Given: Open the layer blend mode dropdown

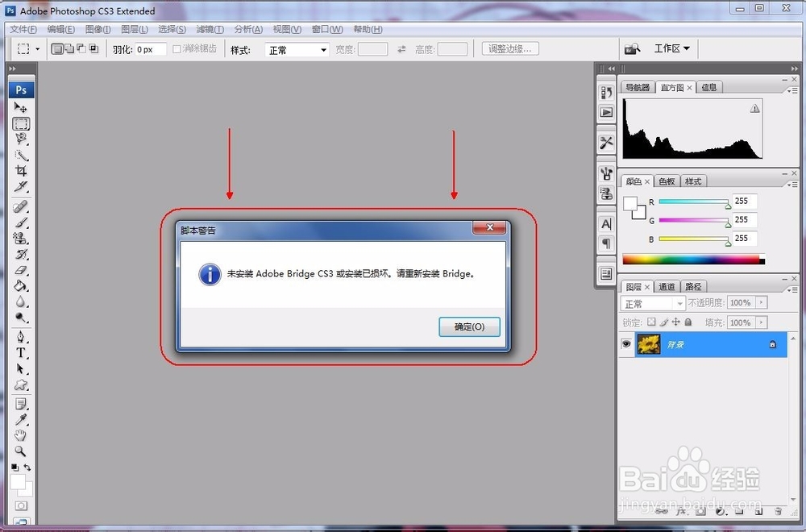Looking at the screenshot, I should 653,304.
